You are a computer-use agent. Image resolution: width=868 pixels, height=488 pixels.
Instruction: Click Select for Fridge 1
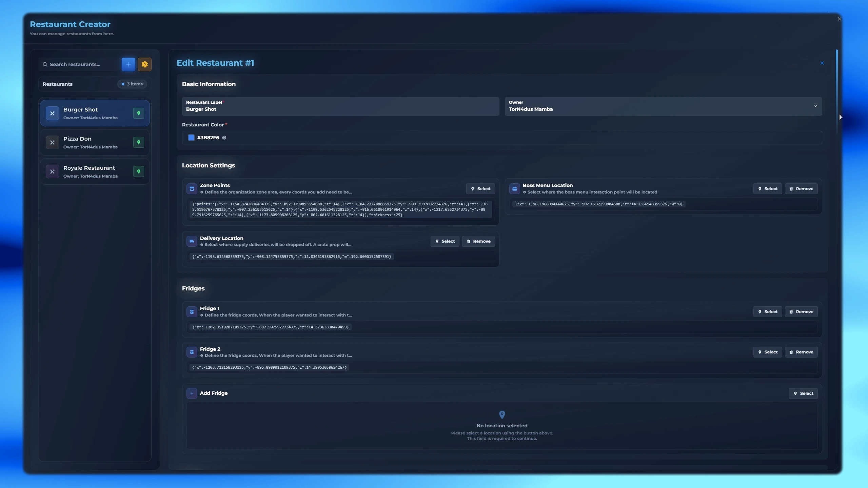click(767, 312)
